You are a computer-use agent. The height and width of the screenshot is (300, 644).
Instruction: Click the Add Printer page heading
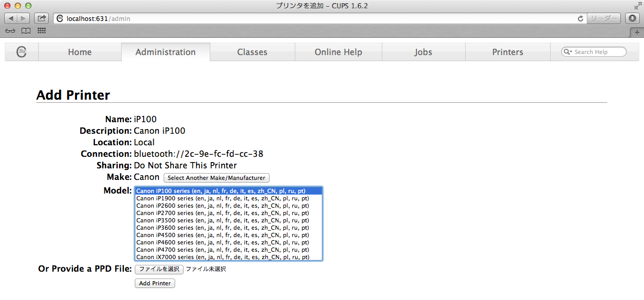click(73, 95)
